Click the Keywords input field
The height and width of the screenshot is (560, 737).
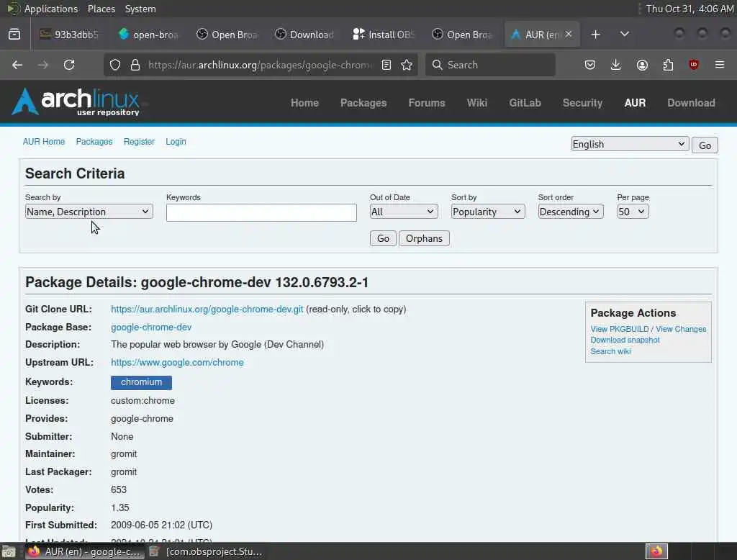261,212
